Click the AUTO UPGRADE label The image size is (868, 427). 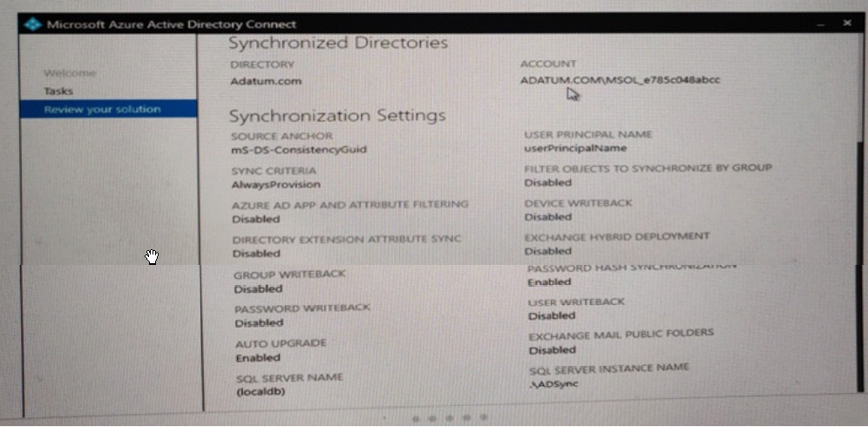[281, 344]
